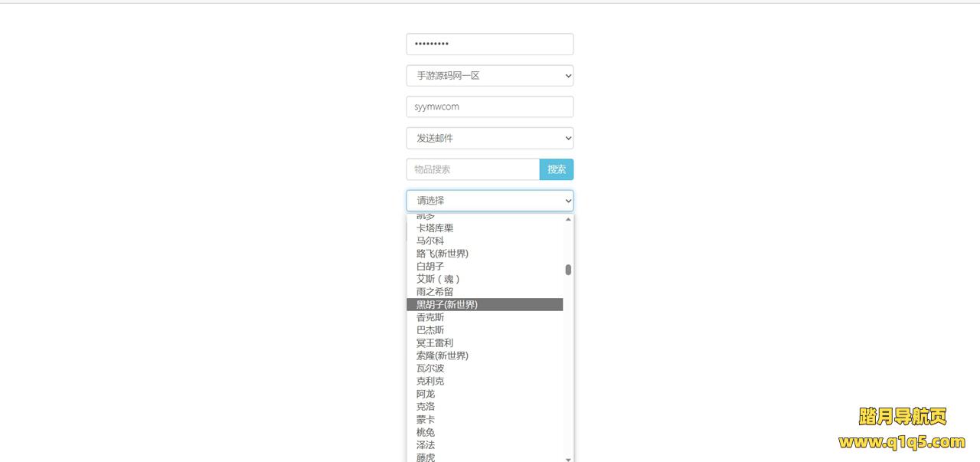Open the 发送邮件 action dropdown

pos(489,139)
